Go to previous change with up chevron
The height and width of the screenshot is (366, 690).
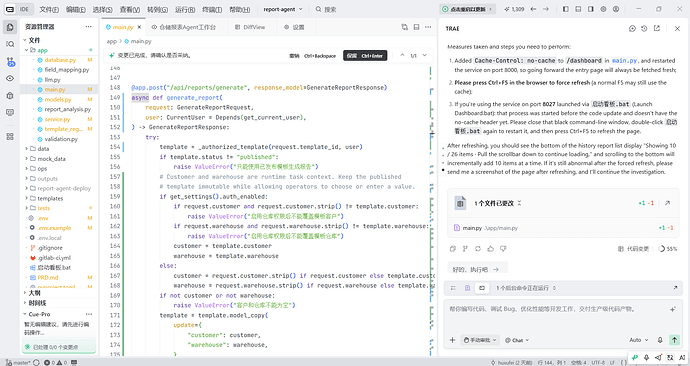tap(402, 55)
